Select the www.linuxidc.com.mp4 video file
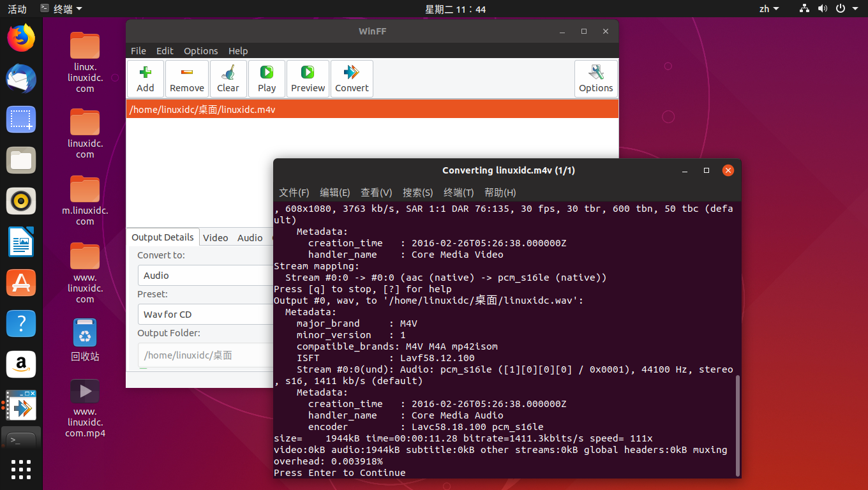This screenshot has height=490, width=868. [x=85, y=408]
